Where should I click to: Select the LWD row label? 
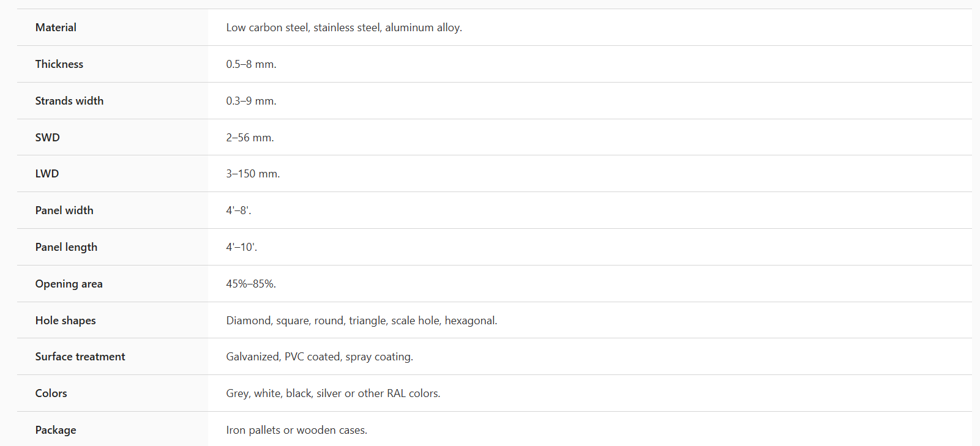point(47,174)
